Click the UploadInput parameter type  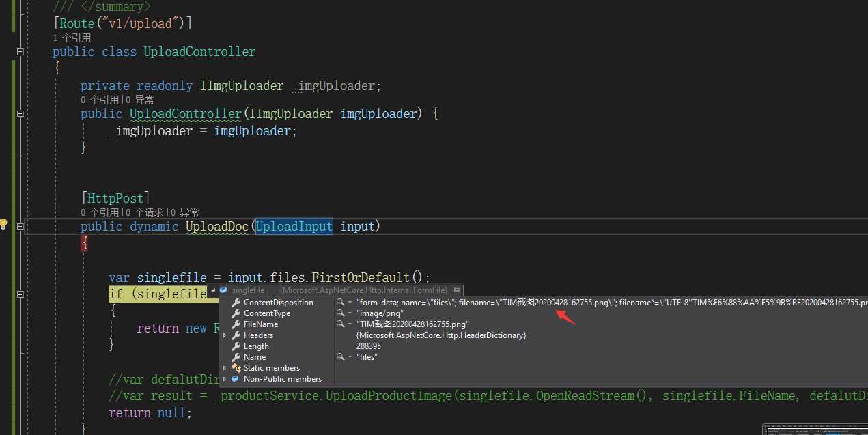(294, 226)
